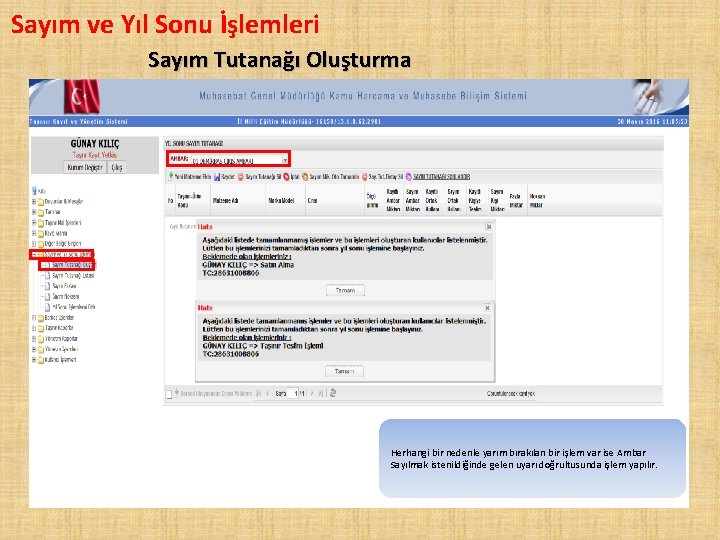Image resolution: width=720 pixels, height=540 pixels.
Task: Select the Yönetim Raporları folder
Action: click(61, 339)
